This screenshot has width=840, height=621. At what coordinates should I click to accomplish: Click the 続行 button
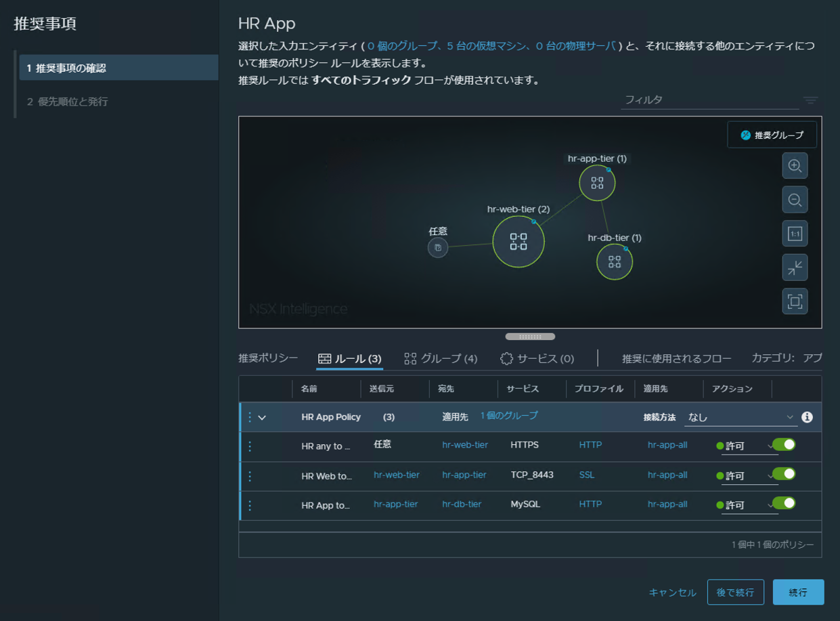coord(798,593)
